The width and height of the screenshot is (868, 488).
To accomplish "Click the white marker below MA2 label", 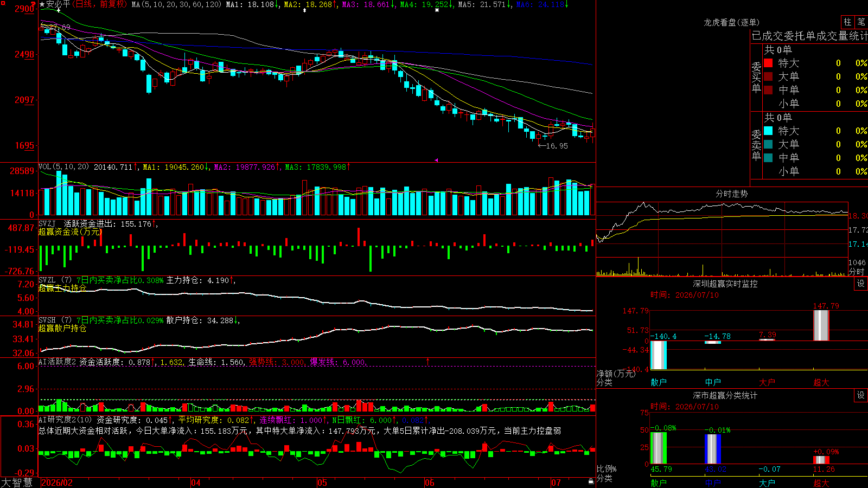I will (305, 10).
